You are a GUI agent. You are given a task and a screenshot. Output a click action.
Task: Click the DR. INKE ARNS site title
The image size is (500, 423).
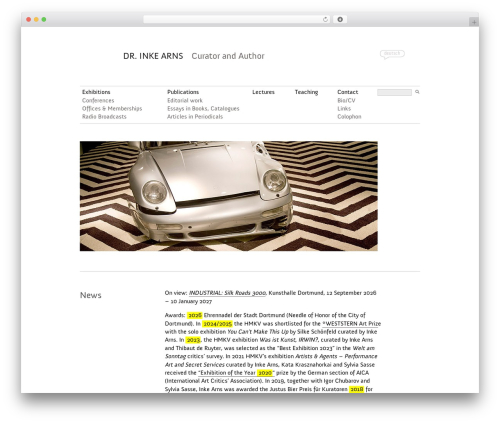pos(153,56)
